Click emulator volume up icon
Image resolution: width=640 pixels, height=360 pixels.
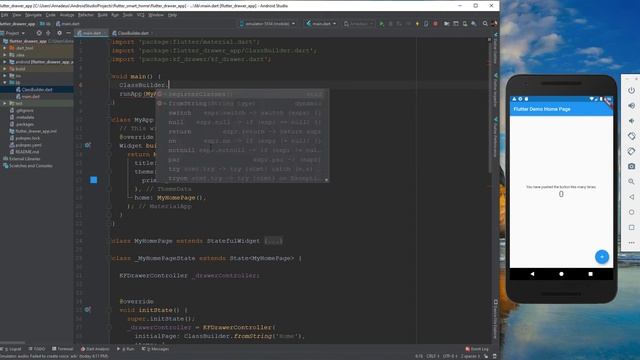[631, 106]
